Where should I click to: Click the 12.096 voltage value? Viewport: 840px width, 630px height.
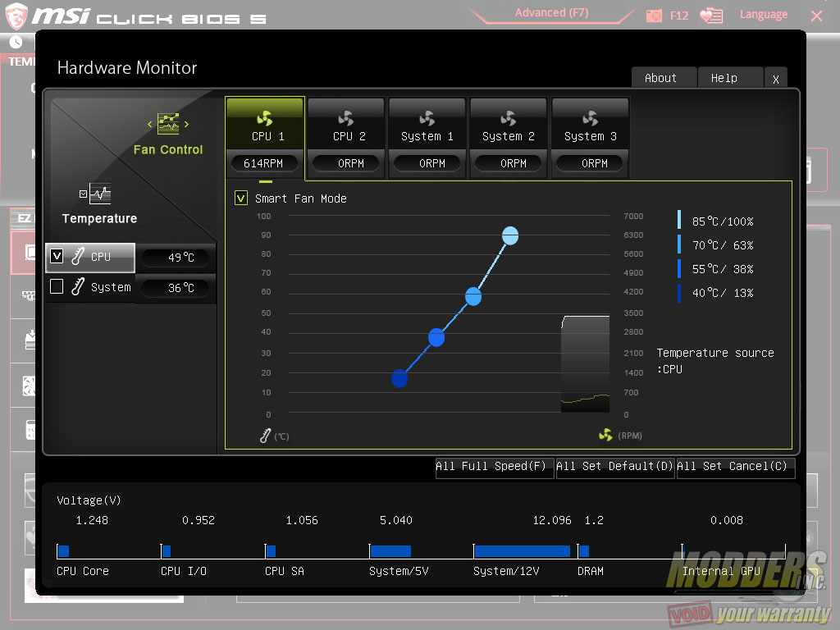pos(552,520)
